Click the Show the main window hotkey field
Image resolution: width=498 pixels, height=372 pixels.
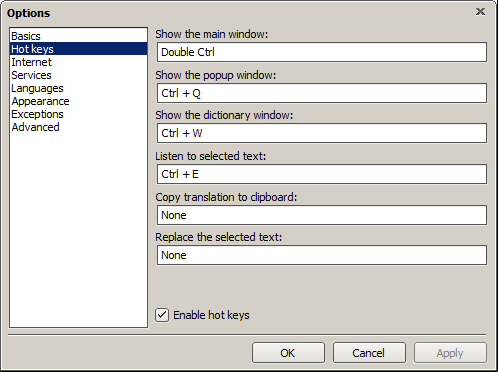click(x=322, y=52)
